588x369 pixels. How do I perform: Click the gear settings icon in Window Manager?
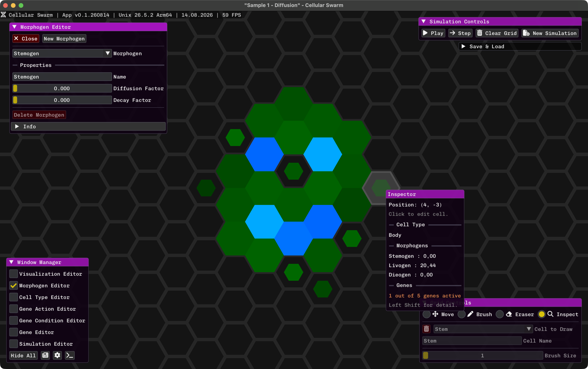[57, 355]
